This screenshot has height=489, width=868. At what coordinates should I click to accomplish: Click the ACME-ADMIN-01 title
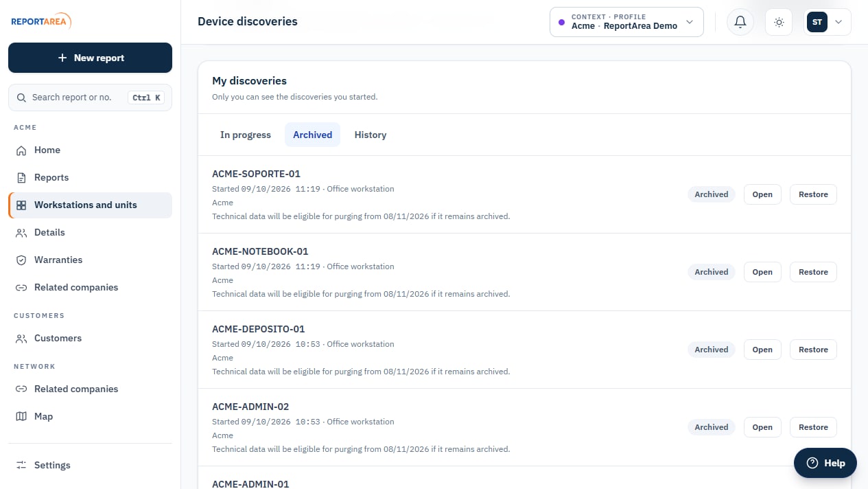tap(250, 484)
